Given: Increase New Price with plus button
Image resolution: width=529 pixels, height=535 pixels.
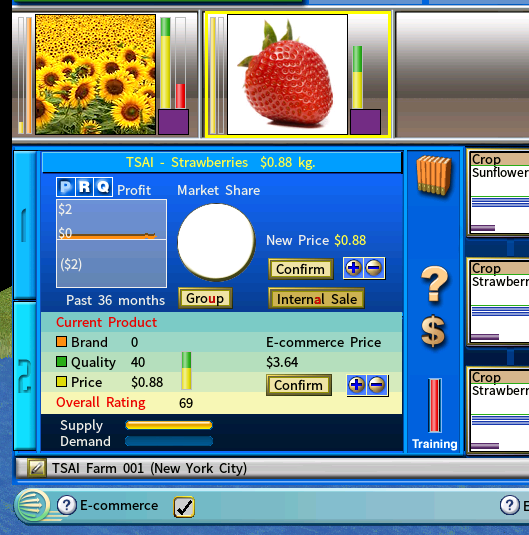Looking at the screenshot, I should pyautogui.click(x=354, y=268).
